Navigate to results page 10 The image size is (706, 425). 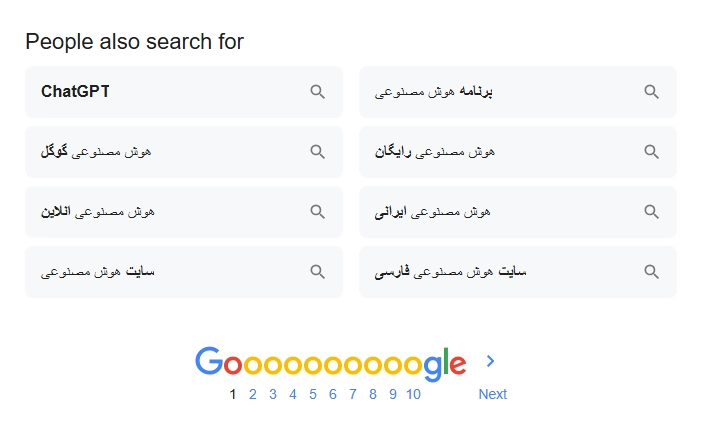[x=413, y=394]
